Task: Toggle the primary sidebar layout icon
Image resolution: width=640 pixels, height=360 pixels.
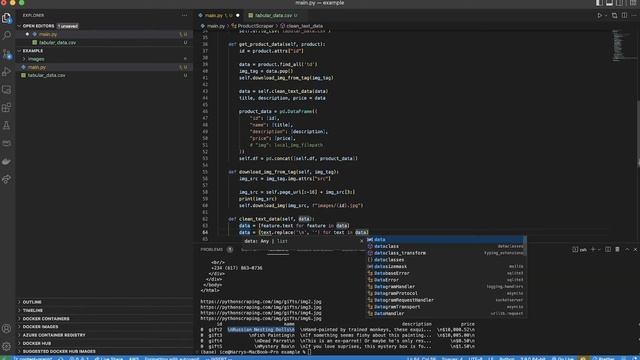Action: pos(599,3)
